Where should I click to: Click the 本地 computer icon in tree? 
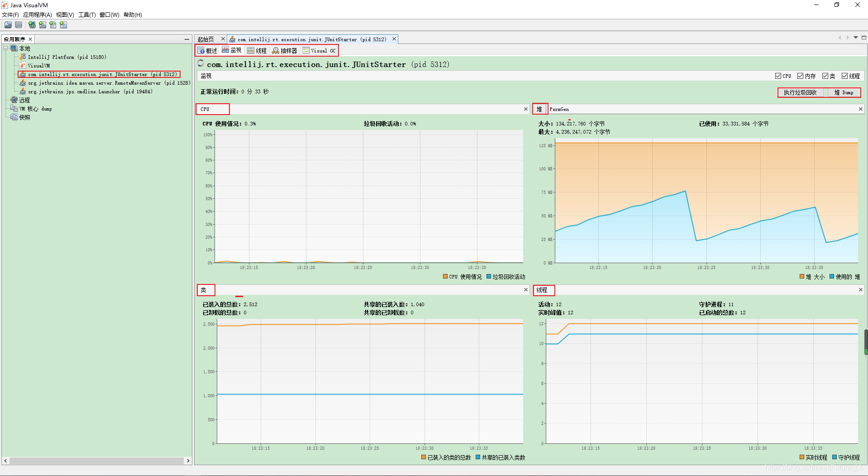[x=14, y=48]
